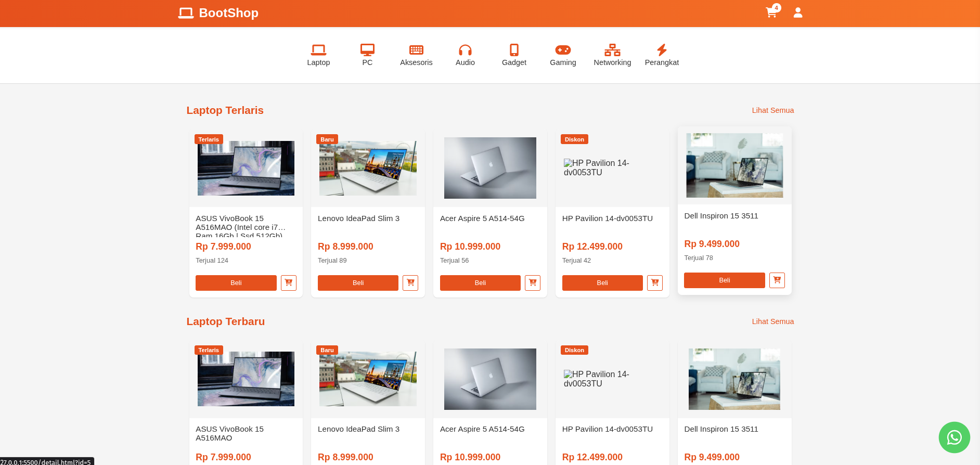980x465 pixels.
Task: Click add-to-cart icon for Acer Aspire 5
Action: [532, 283]
